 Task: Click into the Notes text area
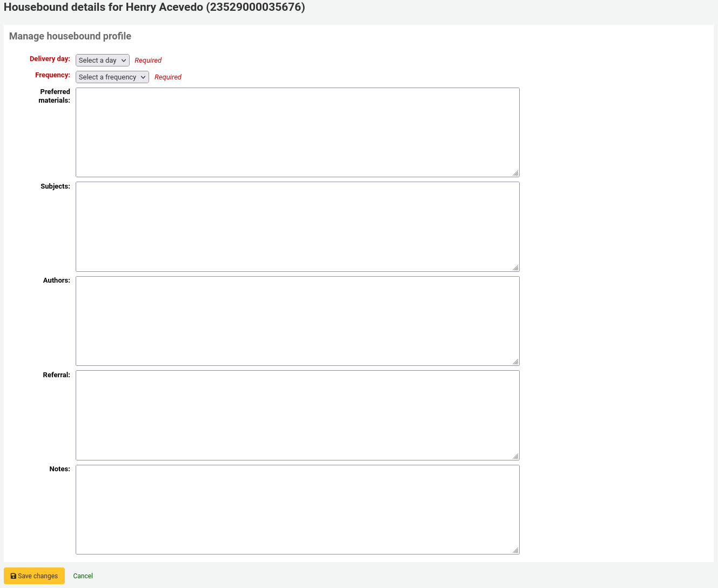297,510
